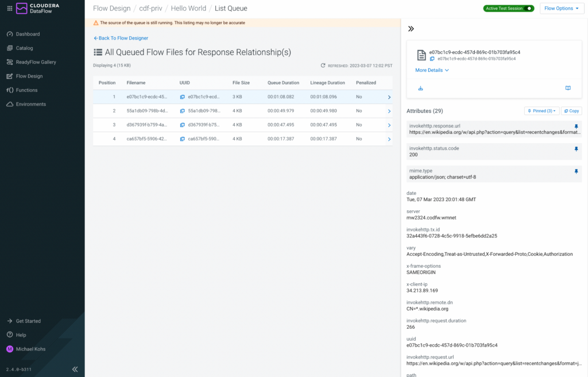The image size is (588, 377).
Task: Download the flow file content
Action: tap(421, 88)
